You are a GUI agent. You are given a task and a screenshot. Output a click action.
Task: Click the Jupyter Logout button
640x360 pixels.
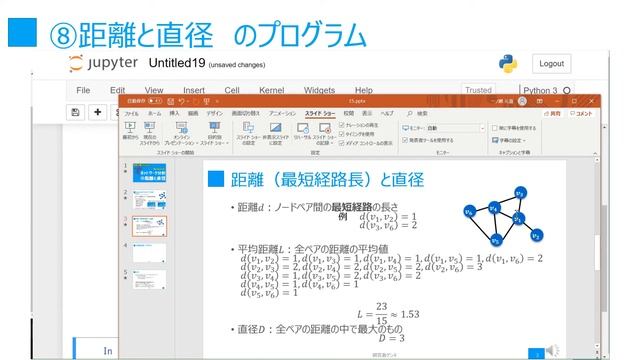(x=551, y=64)
